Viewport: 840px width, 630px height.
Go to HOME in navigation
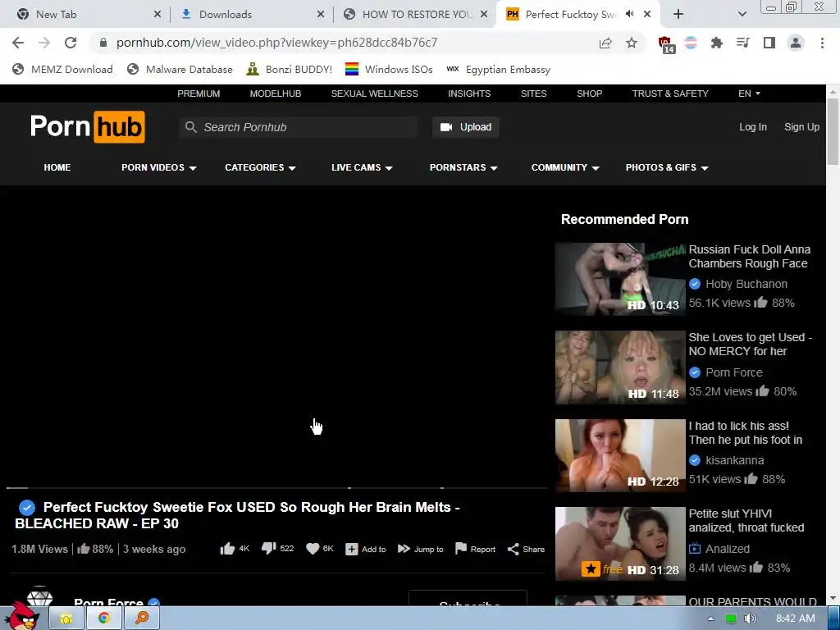click(x=57, y=167)
